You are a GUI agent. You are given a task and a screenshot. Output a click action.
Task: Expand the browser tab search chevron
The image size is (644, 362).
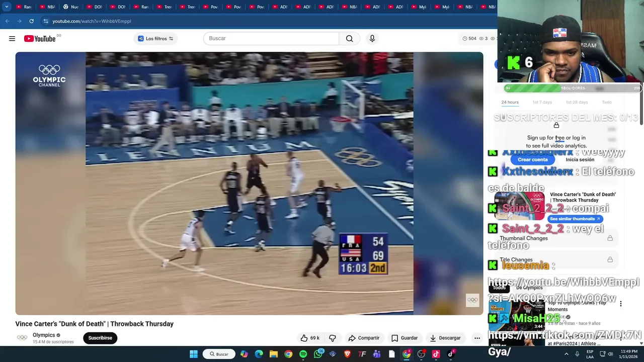click(7, 7)
